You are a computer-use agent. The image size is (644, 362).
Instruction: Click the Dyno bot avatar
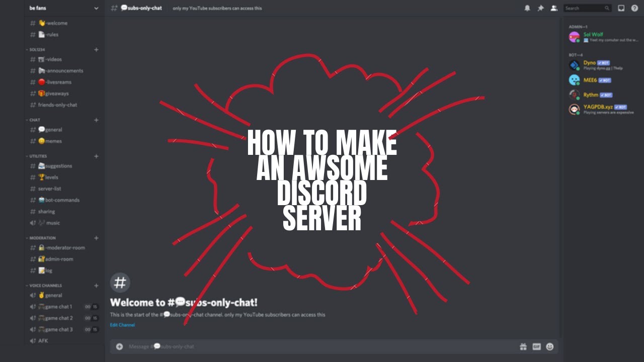coord(574,65)
